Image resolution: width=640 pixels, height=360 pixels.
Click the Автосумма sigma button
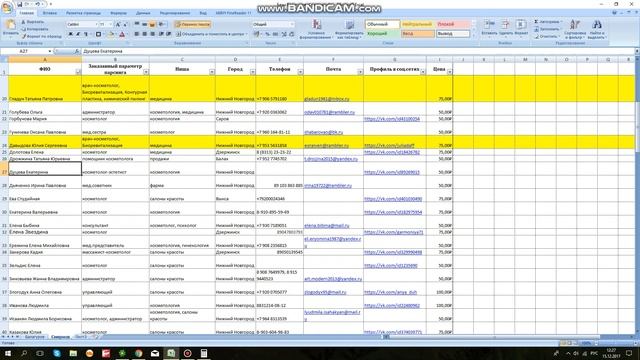pyautogui.click(x=548, y=22)
